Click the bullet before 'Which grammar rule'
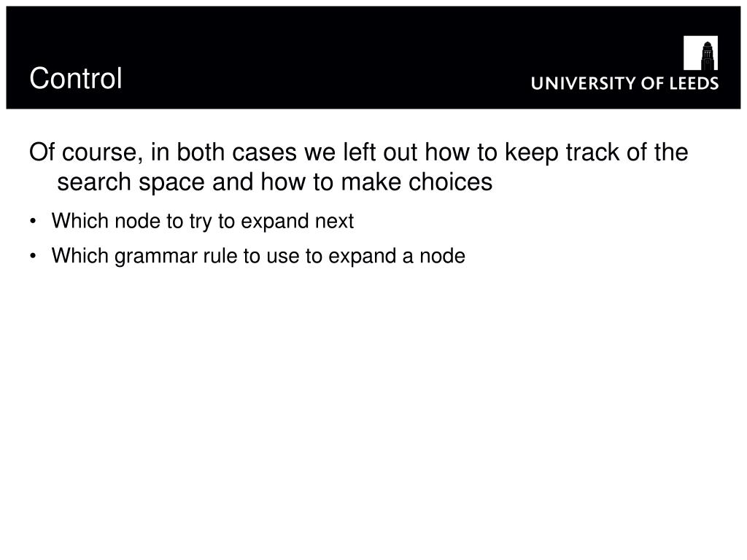Viewport: 747px width, 560px height. tap(33, 256)
